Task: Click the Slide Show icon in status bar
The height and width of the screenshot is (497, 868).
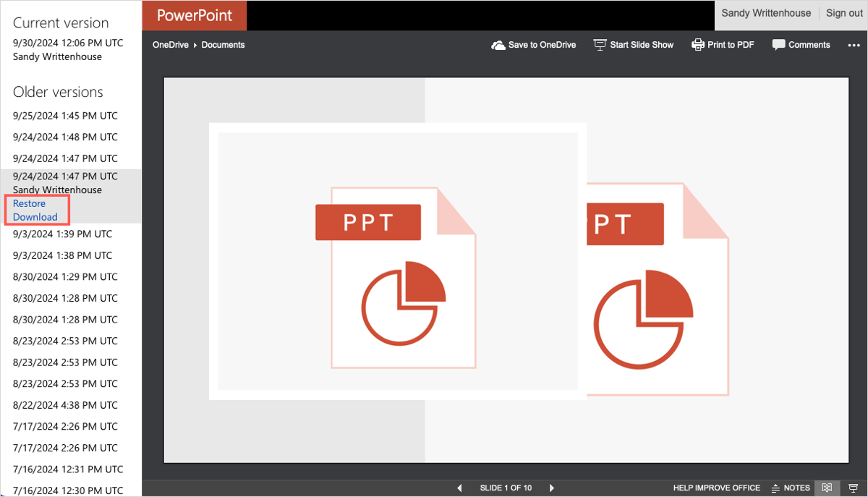Action: pyautogui.click(x=854, y=488)
